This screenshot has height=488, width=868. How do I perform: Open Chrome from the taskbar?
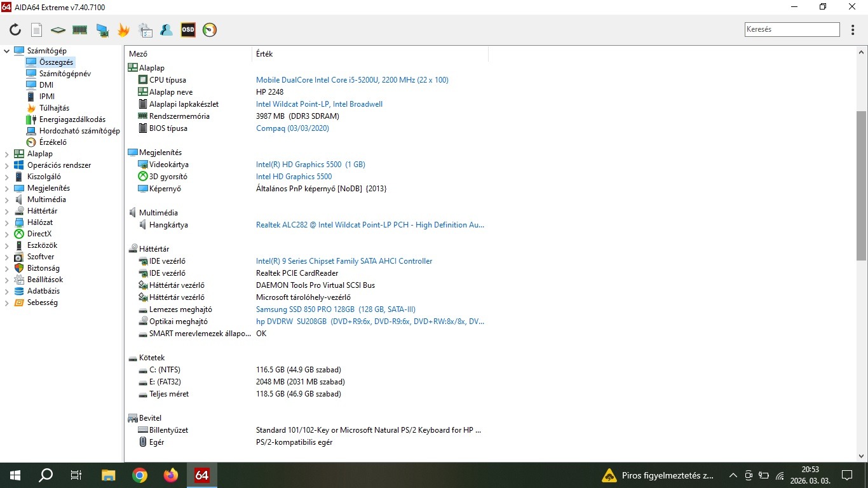click(x=140, y=475)
